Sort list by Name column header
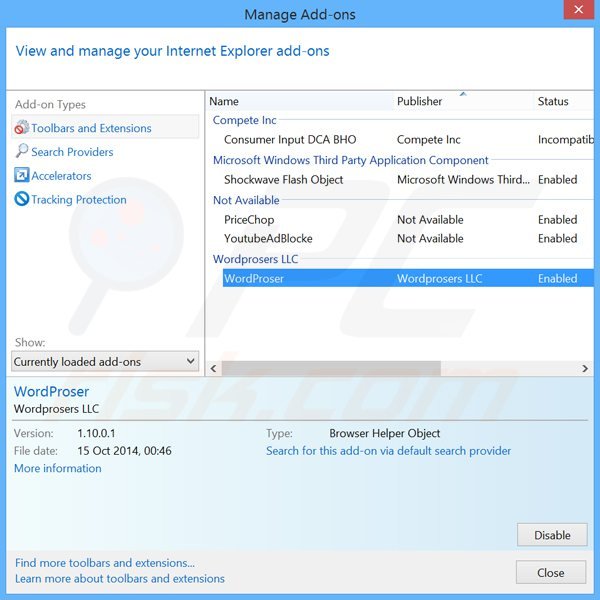The height and width of the screenshot is (600, 600). [x=300, y=101]
